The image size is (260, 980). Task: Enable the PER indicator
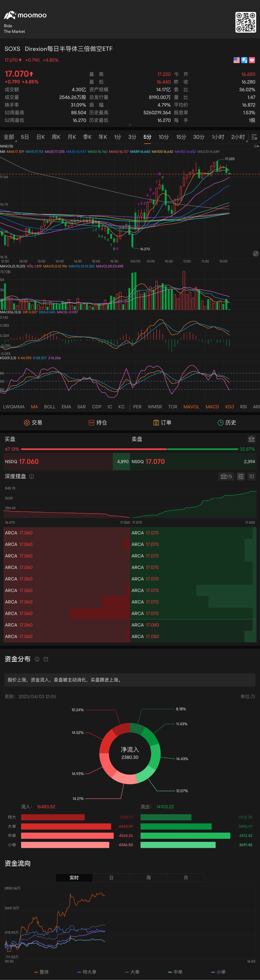tap(137, 407)
